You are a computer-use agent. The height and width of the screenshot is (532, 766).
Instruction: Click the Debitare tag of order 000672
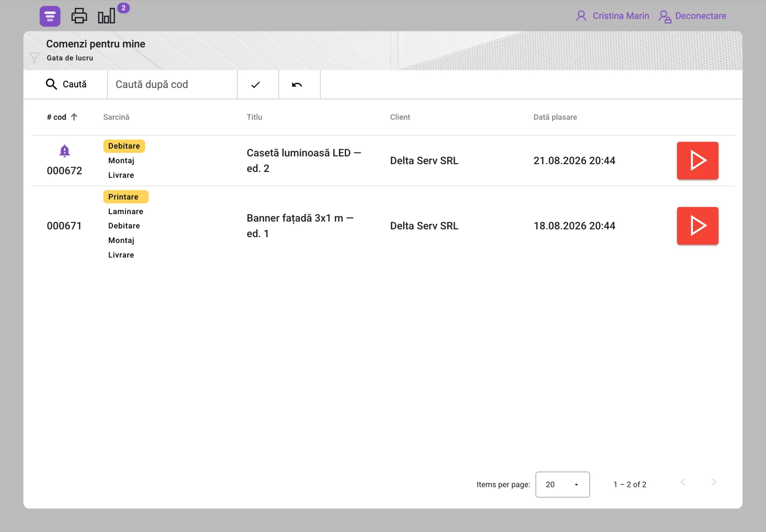click(124, 146)
